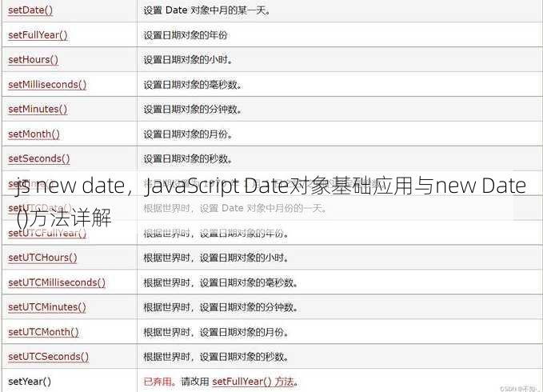Click description '设置日期对象的小时。'
Screen dimensions: 543x392
188,60
